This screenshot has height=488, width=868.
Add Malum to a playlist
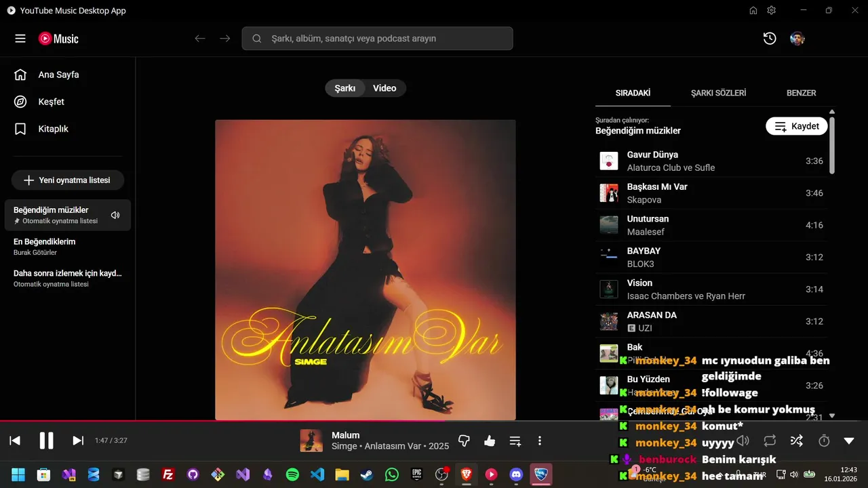pos(515,441)
